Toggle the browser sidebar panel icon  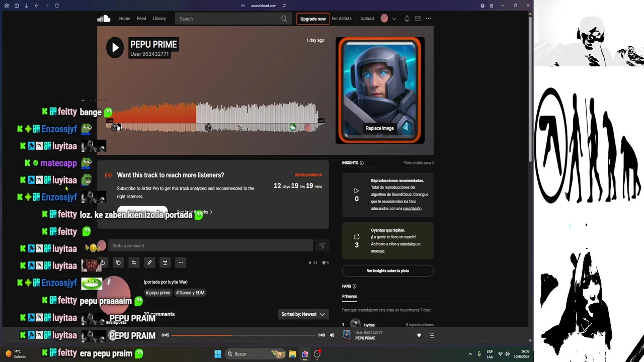pos(17,6)
